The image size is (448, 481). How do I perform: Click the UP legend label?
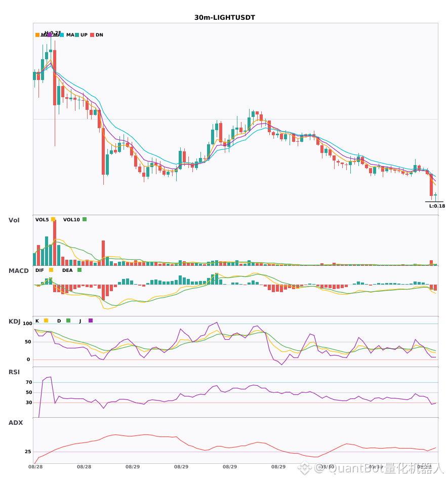84,35
